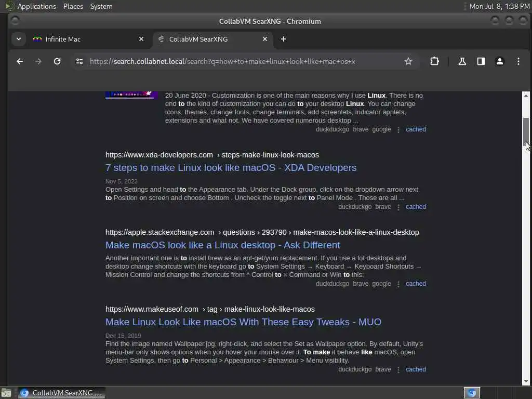
Task: Click the xda-developers.com URL breadcrumb
Action: tap(212, 155)
